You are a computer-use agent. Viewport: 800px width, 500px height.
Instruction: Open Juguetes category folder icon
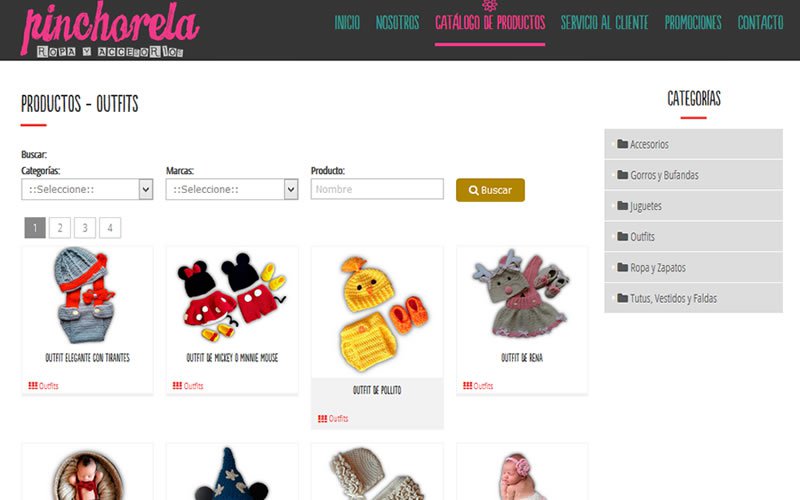(622, 206)
